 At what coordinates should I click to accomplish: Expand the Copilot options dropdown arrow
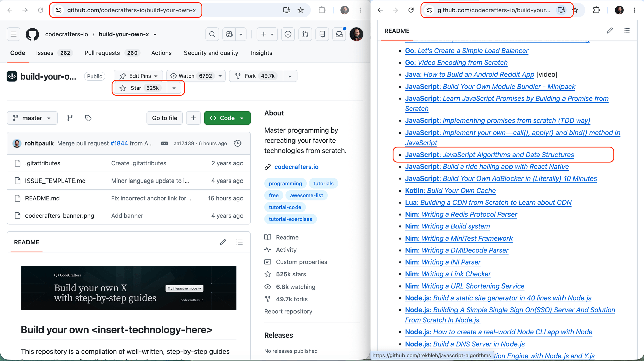[241, 34]
